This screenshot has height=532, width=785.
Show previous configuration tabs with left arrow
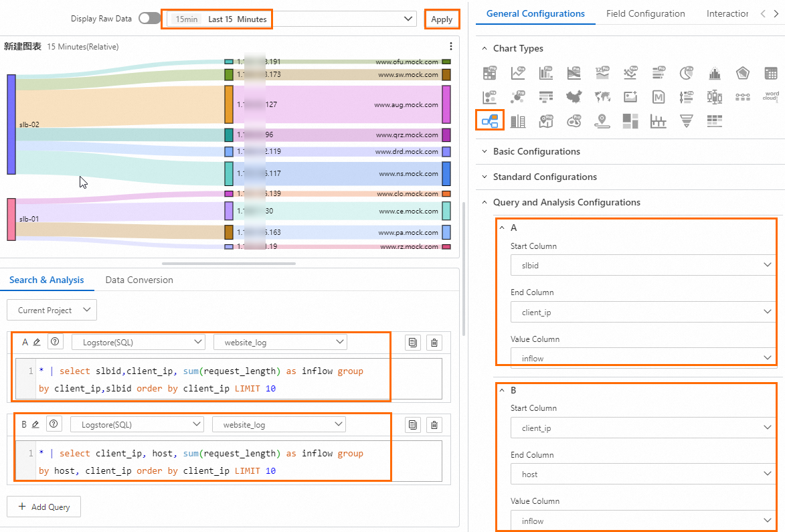[x=762, y=14]
